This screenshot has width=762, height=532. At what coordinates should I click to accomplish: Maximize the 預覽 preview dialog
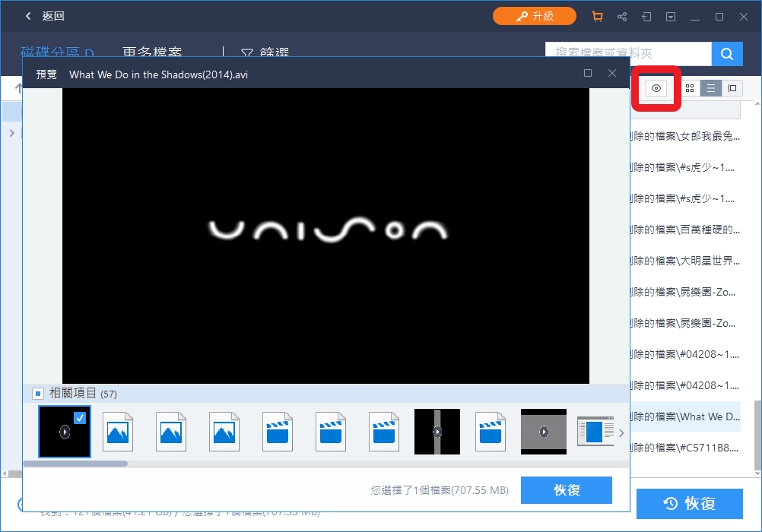point(588,73)
